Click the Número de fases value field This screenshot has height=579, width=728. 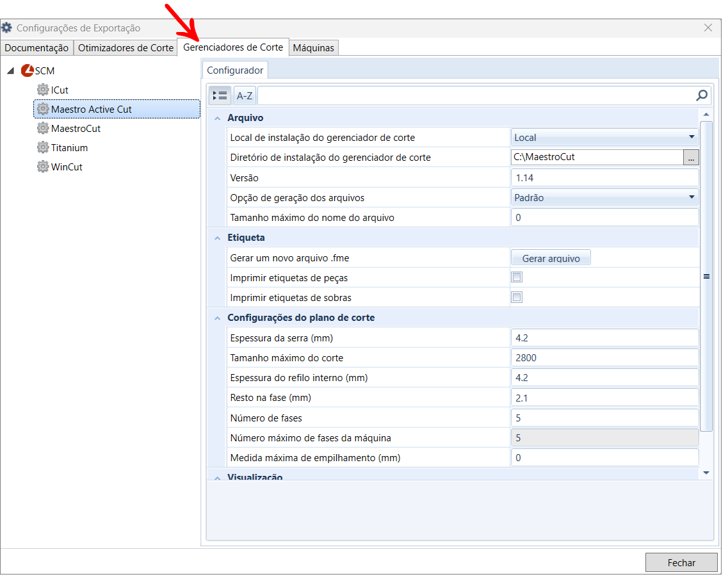coord(604,418)
